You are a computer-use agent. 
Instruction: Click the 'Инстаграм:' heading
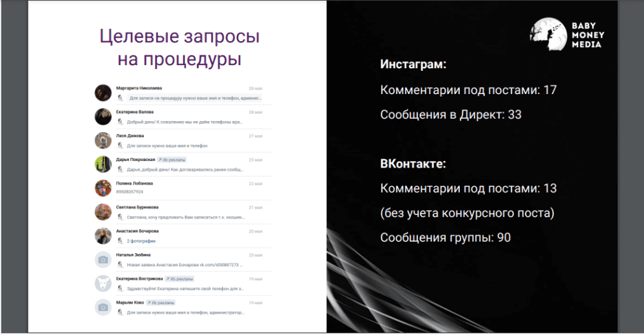413,64
